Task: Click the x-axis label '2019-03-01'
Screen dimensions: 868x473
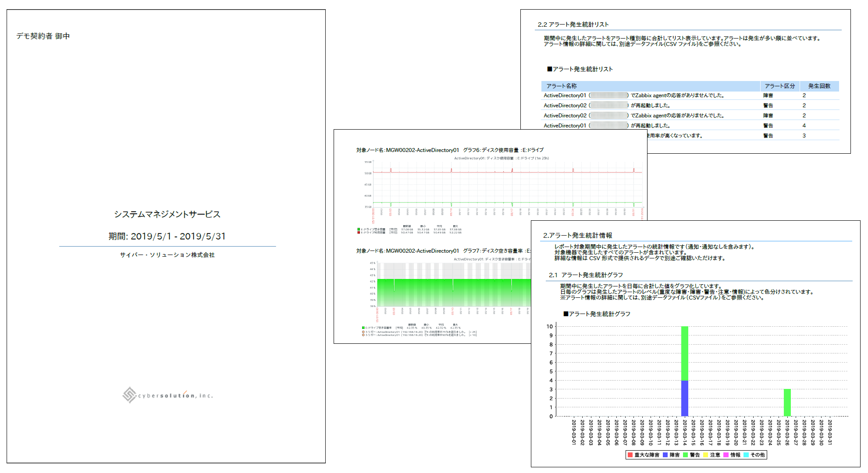Action: pyautogui.click(x=574, y=433)
